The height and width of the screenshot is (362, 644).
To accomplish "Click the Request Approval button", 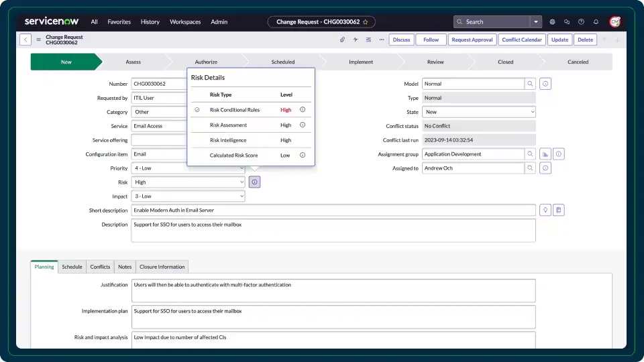I will pos(472,40).
